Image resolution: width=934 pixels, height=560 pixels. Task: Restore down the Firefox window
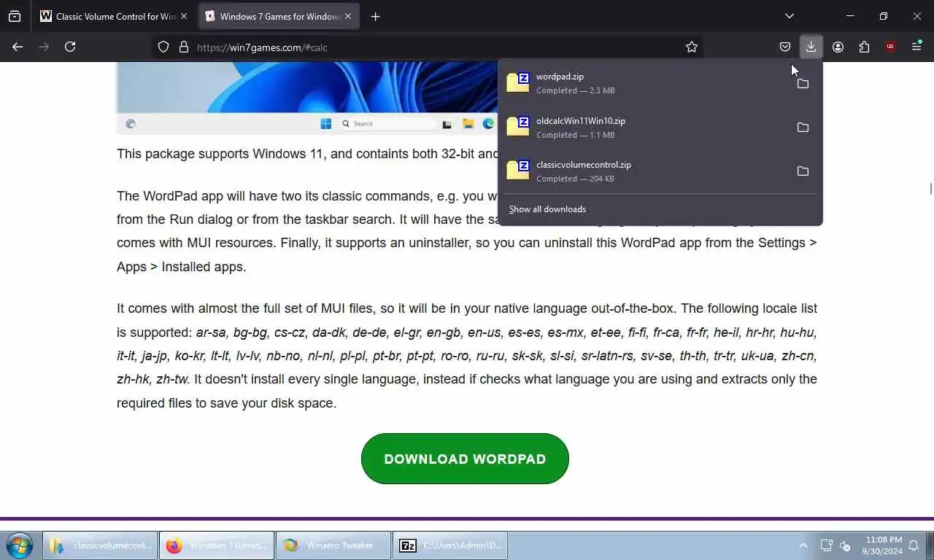(x=884, y=16)
